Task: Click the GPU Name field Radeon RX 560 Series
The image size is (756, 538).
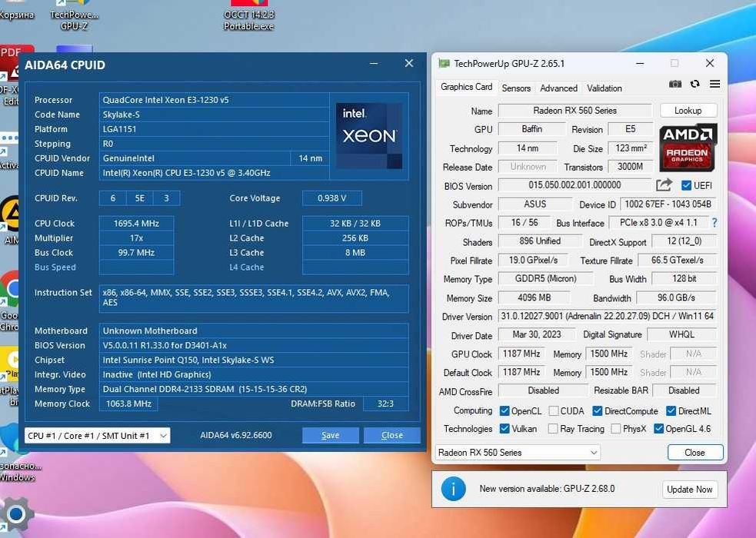Action: coord(574,111)
